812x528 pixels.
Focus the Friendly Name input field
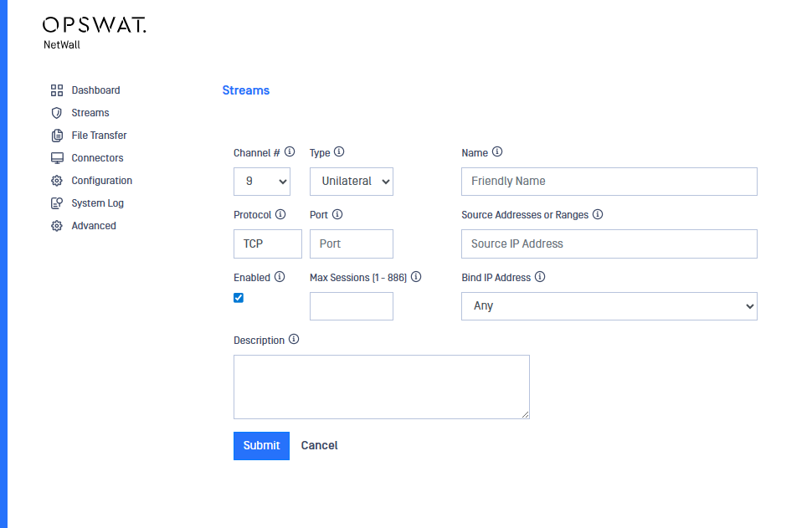click(609, 182)
